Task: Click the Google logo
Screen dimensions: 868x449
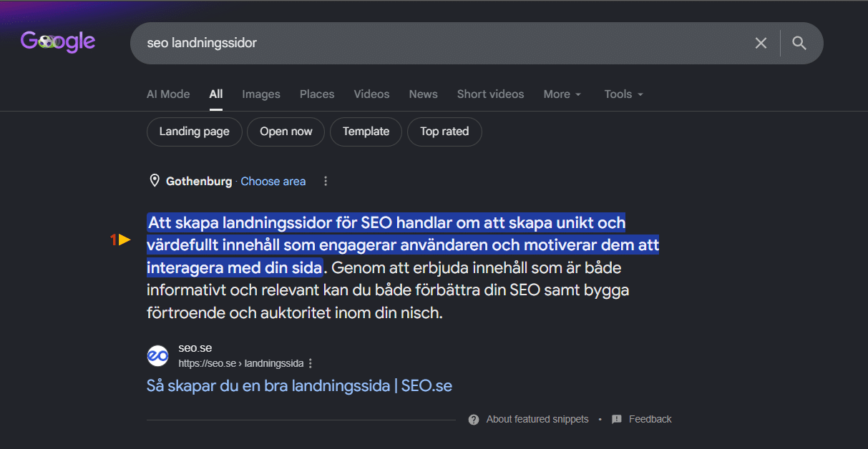Action: point(58,41)
